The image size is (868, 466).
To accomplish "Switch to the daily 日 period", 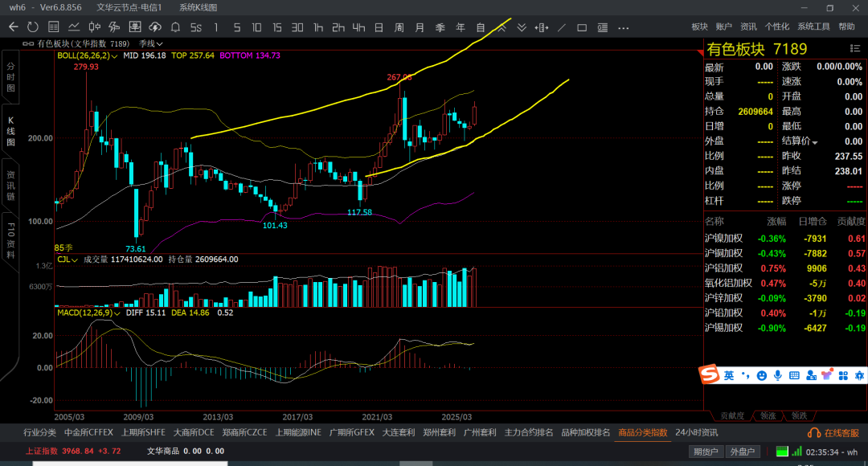I will coord(379,27).
